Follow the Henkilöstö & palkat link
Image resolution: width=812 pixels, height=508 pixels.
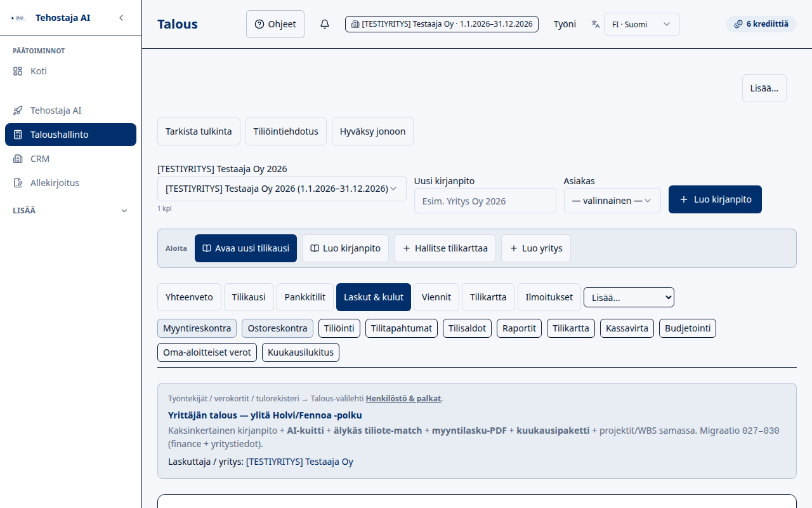403,399
